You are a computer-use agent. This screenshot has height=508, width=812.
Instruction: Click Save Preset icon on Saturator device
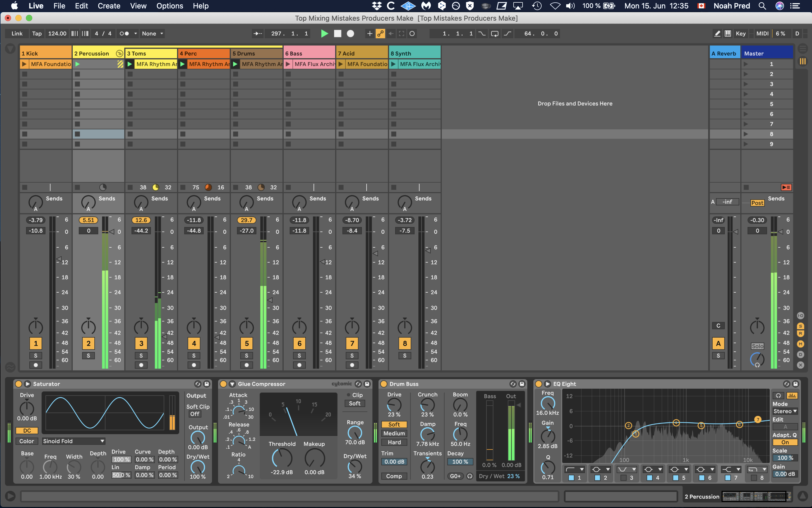(207, 384)
